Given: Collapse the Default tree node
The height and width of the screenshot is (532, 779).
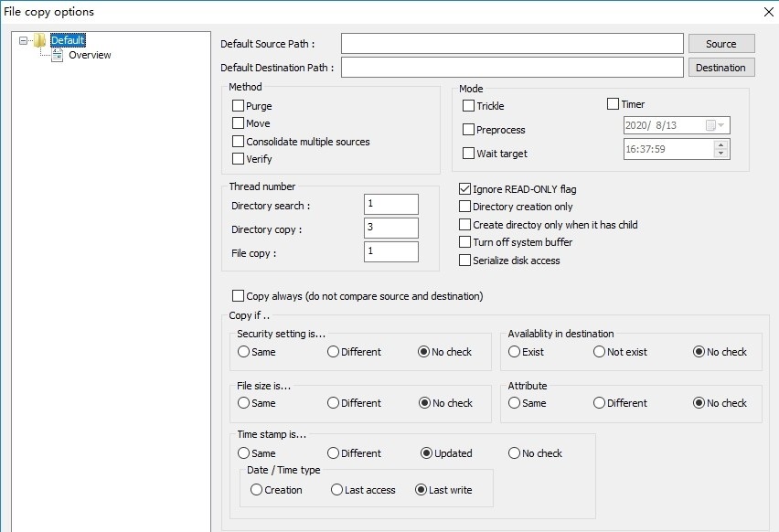Looking at the screenshot, I should point(24,40).
